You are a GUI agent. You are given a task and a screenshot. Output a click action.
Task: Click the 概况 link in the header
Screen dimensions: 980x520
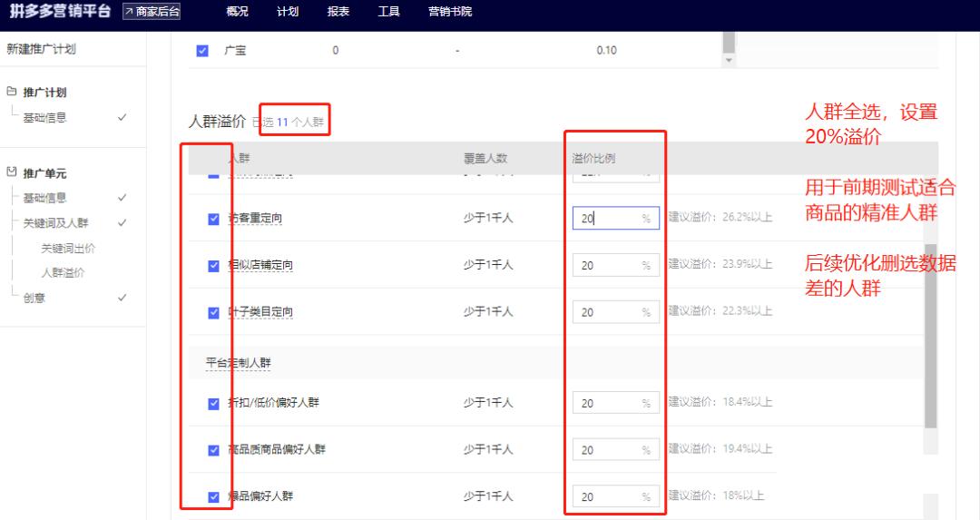click(237, 12)
